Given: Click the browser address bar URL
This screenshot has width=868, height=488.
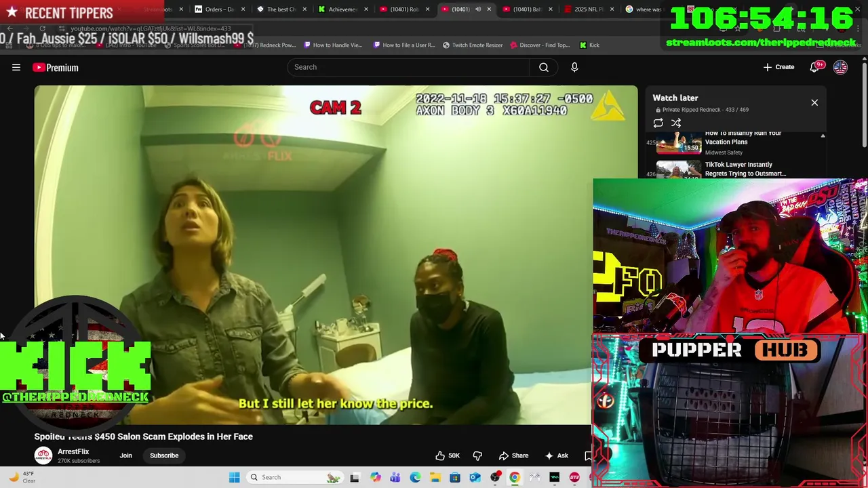Looking at the screenshot, I should click(x=151, y=28).
